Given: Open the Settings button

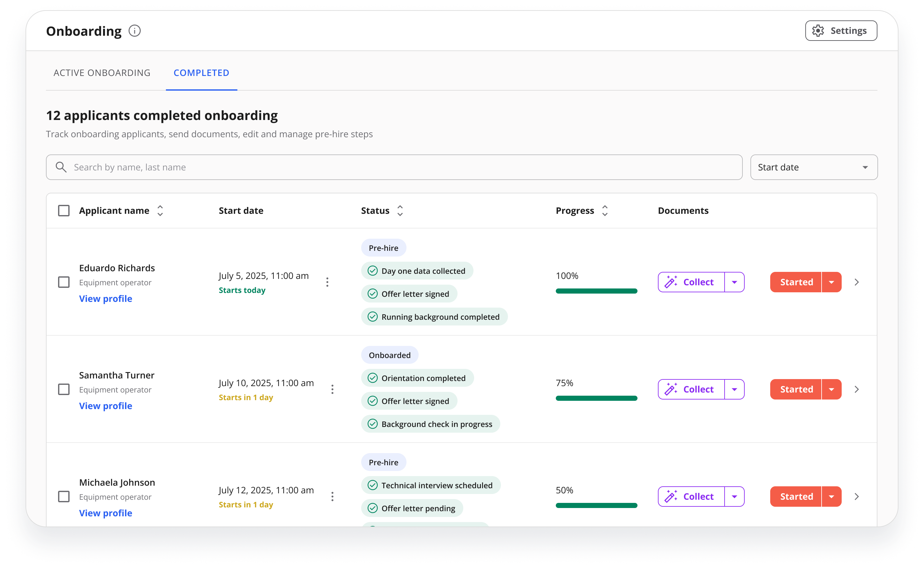Looking at the screenshot, I should click(x=841, y=31).
